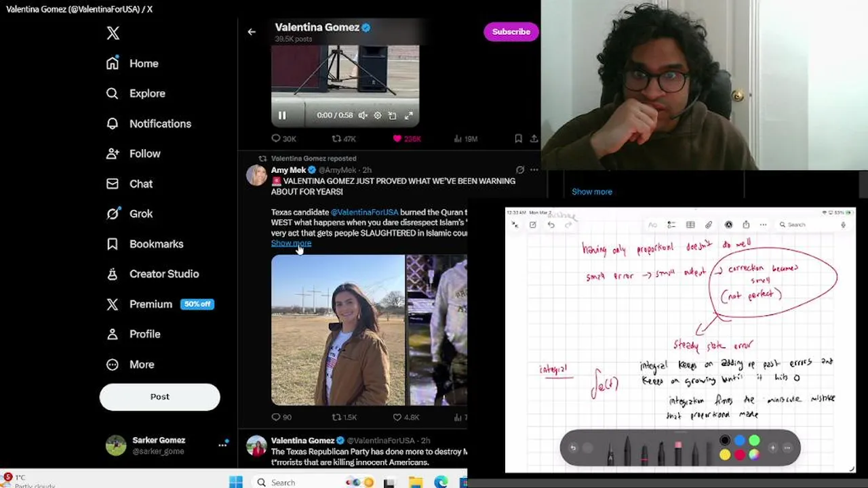The width and height of the screenshot is (868, 488).
Task: Redo in the notes app toolbar
Action: coord(569,225)
